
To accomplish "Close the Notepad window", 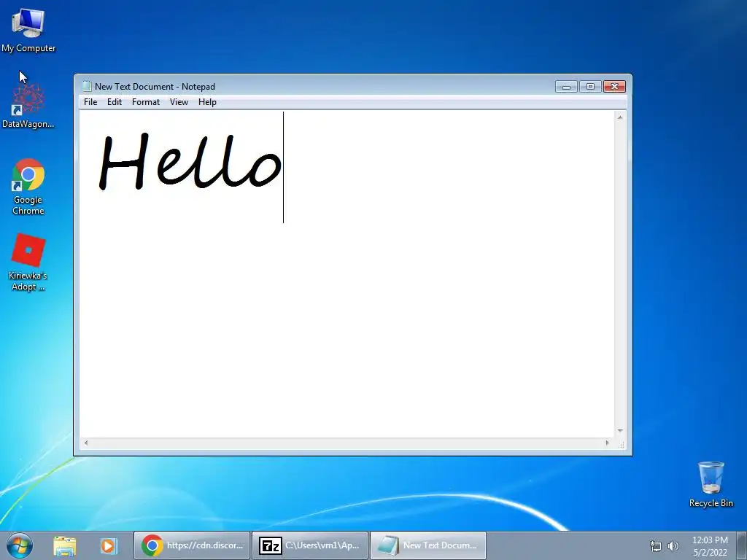I will click(614, 87).
